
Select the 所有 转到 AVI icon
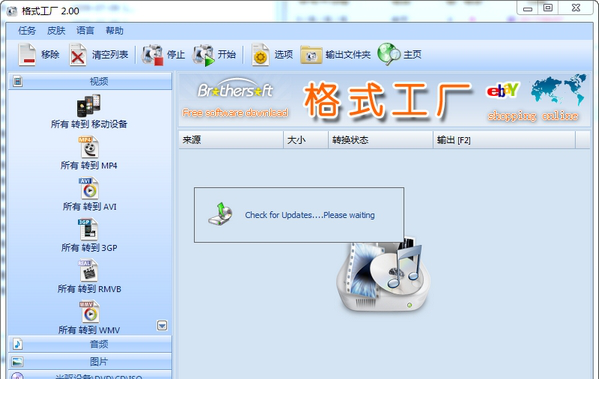pyautogui.click(x=89, y=188)
